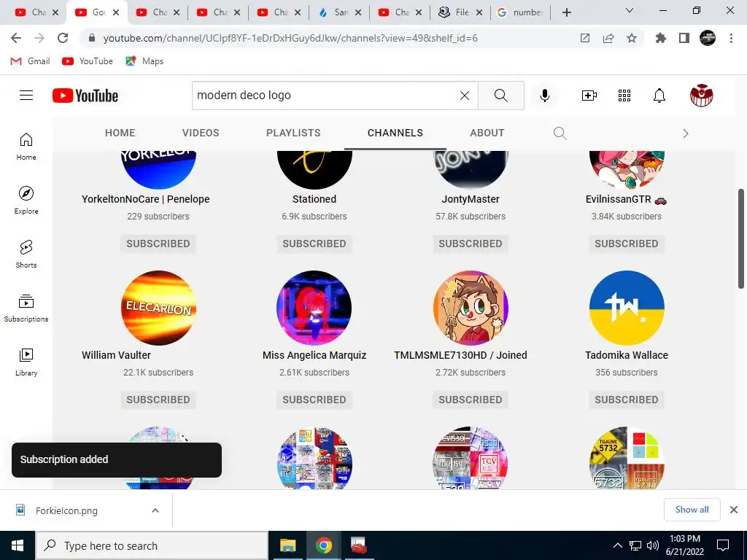Search within channel using the magnifier icon
The height and width of the screenshot is (560, 747).
[560, 133]
